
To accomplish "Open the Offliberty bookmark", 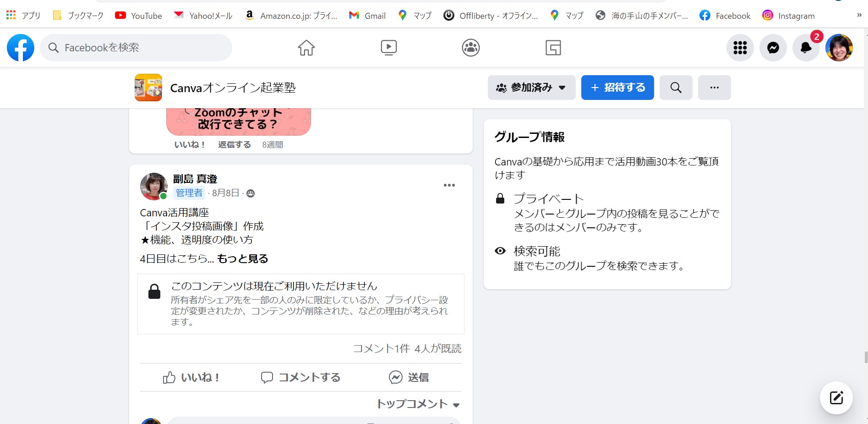I will [491, 16].
